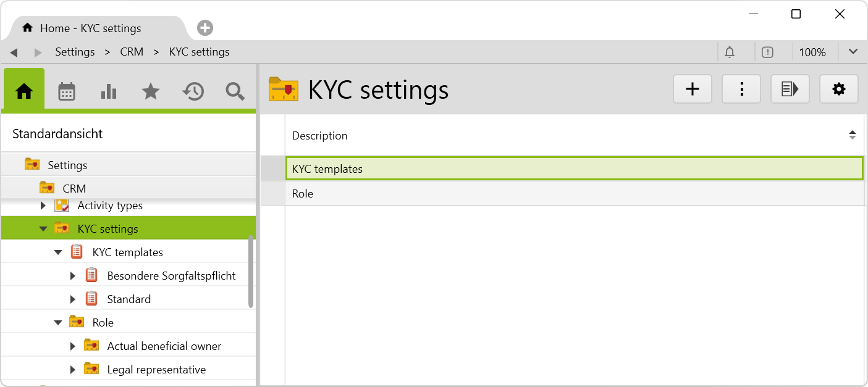Switch to the Home sidebar tab
This screenshot has width=868, height=387.
(24, 91)
